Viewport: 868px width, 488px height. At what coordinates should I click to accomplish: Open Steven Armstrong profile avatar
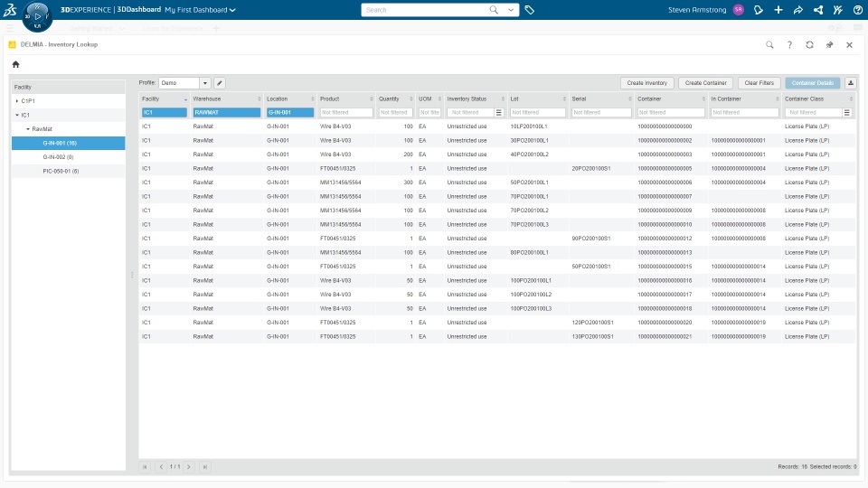tap(738, 9)
